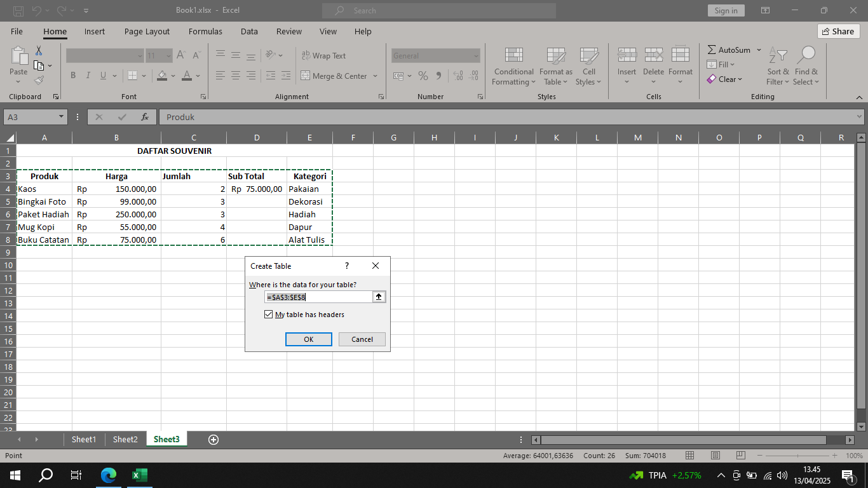868x488 pixels.
Task: Switch to the Formulas ribbon tab
Action: point(205,31)
